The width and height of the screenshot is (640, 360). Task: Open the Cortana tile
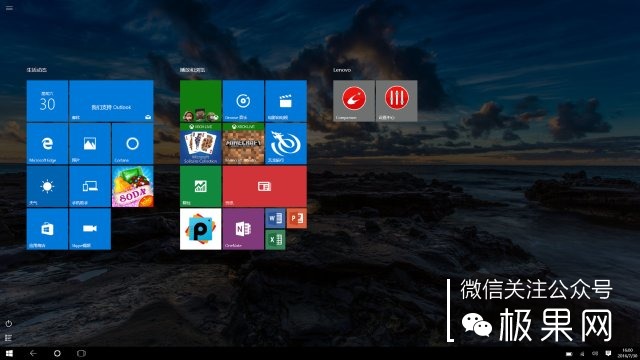133,144
